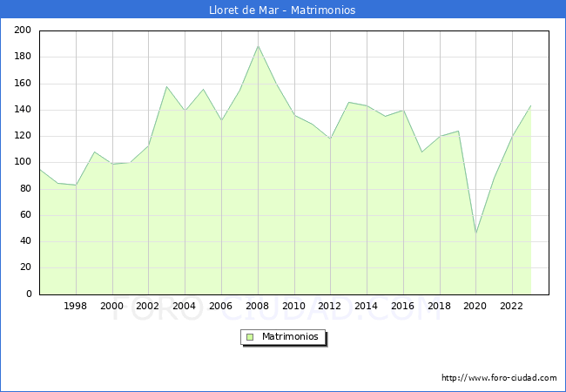Click the http://www.foro-ciudad.com URL text
Screen dimensions: 566x392
coord(499,378)
